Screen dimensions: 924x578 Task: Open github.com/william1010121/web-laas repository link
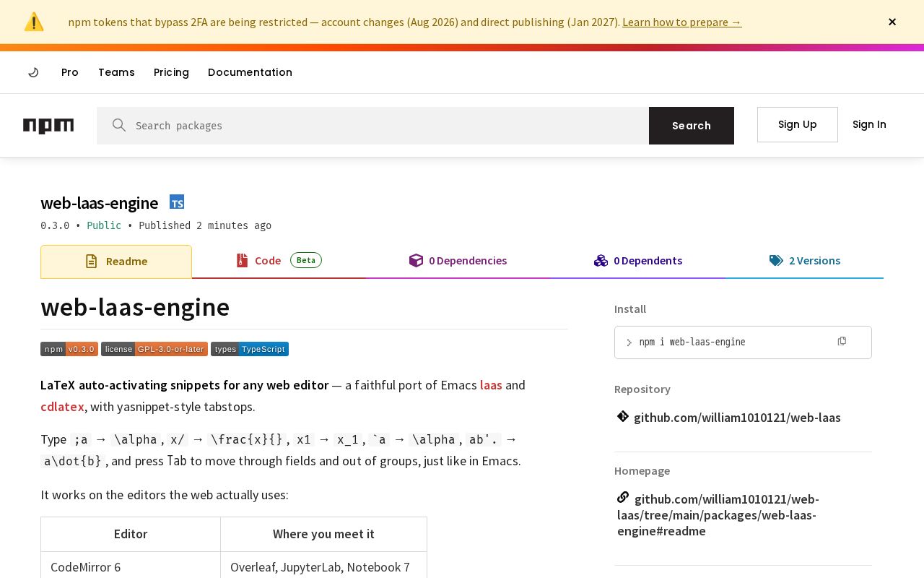point(737,418)
